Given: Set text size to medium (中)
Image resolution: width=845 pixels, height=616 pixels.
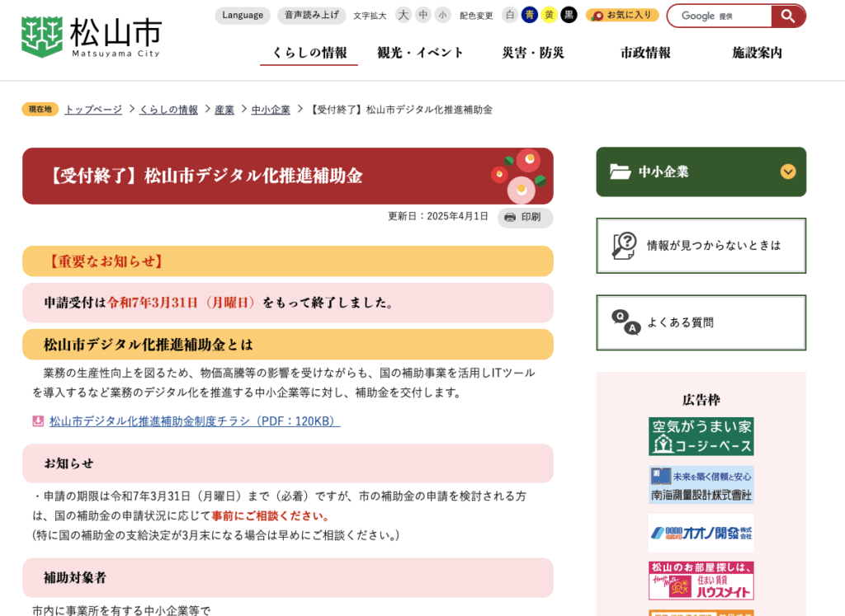Looking at the screenshot, I should (422, 15).
